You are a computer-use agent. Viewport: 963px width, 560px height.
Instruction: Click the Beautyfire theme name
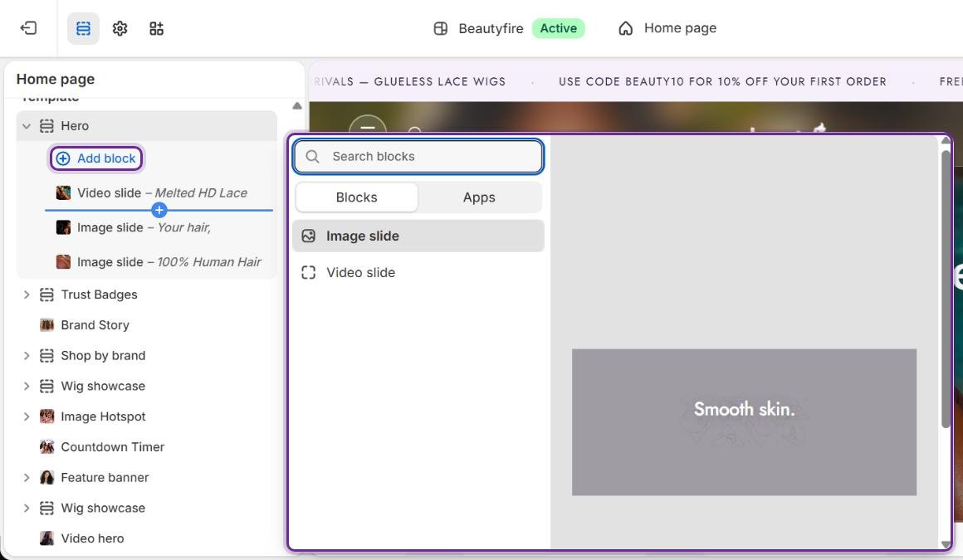click(491, 28)
